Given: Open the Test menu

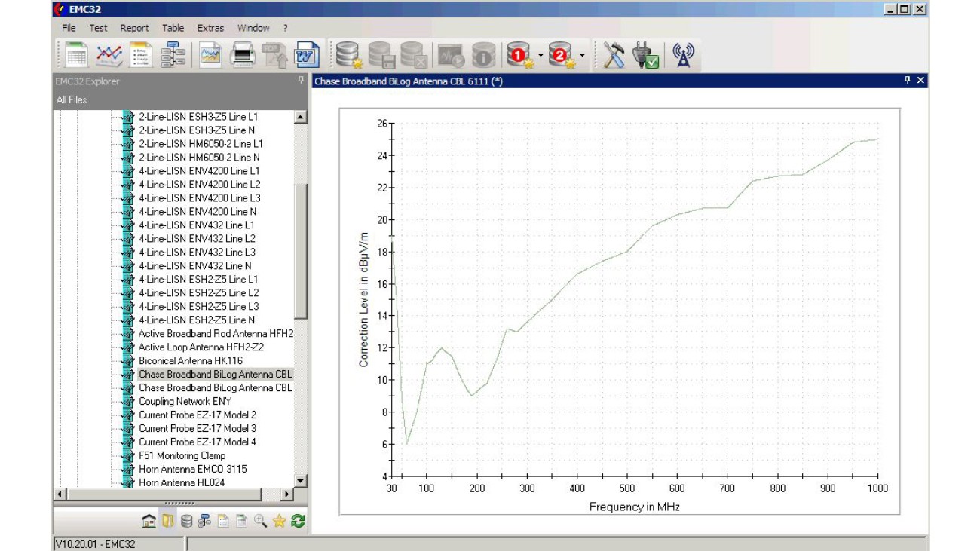Looking at the screenshot, I should coord(98,28).
